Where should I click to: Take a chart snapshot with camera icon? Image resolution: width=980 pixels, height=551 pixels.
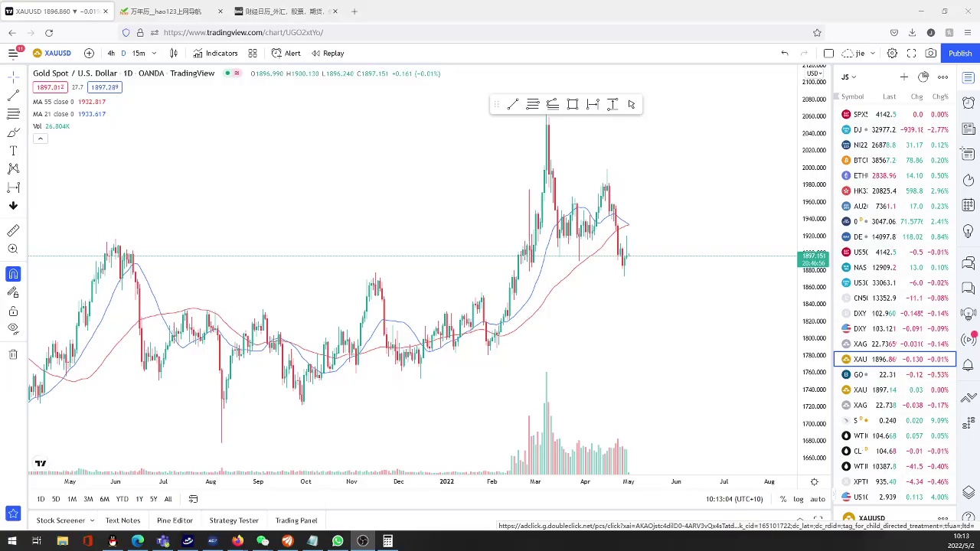[x=930, y=53]
